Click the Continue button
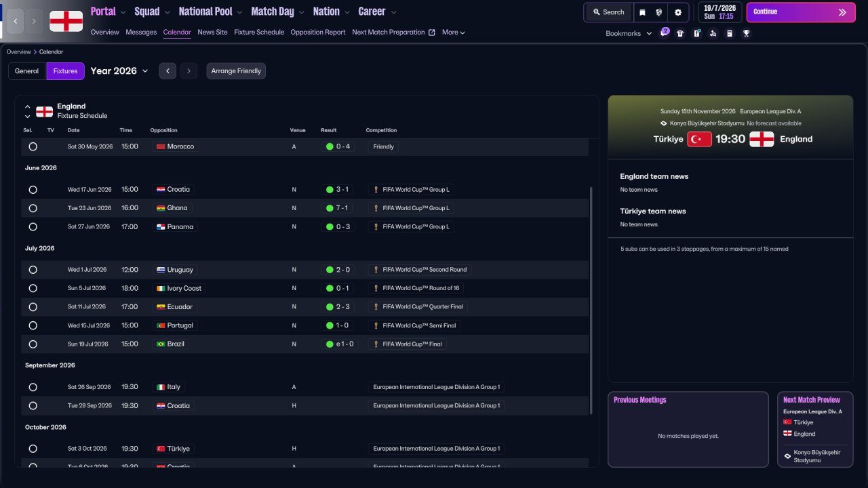 click(801, 12)
